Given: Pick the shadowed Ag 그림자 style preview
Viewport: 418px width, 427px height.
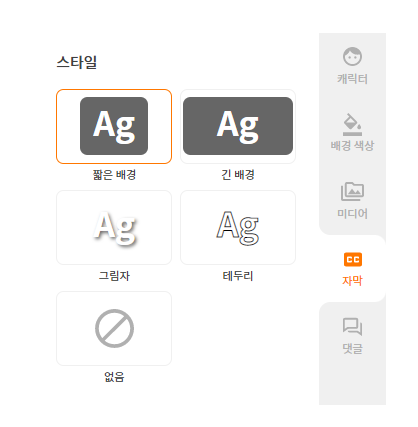Looking at the screenshot, I should (x=114, y=228).
